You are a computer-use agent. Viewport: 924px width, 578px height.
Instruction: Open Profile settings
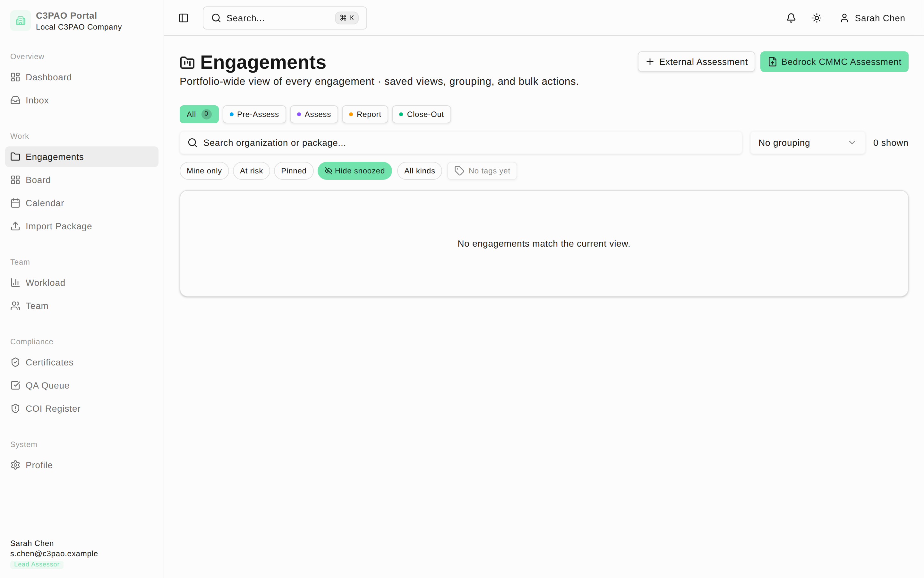tap(82, 465)
